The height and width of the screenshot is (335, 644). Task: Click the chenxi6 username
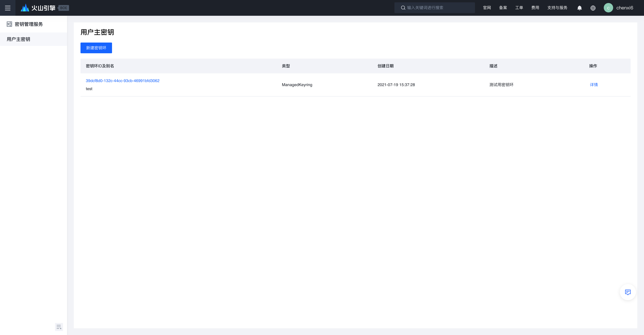625,8
